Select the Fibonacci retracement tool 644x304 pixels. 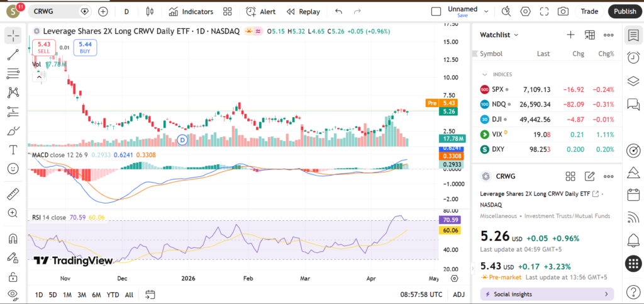[13, 74]
